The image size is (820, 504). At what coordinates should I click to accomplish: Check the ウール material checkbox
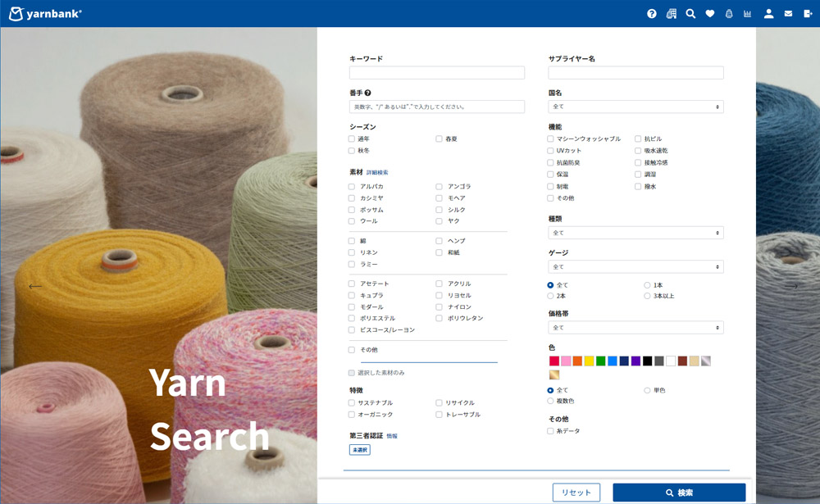point(351,220)
